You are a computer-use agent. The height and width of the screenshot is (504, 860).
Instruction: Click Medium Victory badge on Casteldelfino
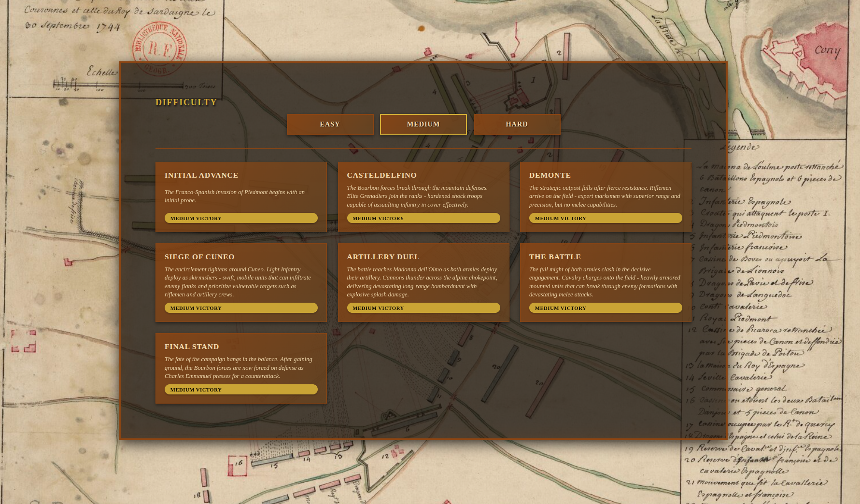[x=423, y=218]
